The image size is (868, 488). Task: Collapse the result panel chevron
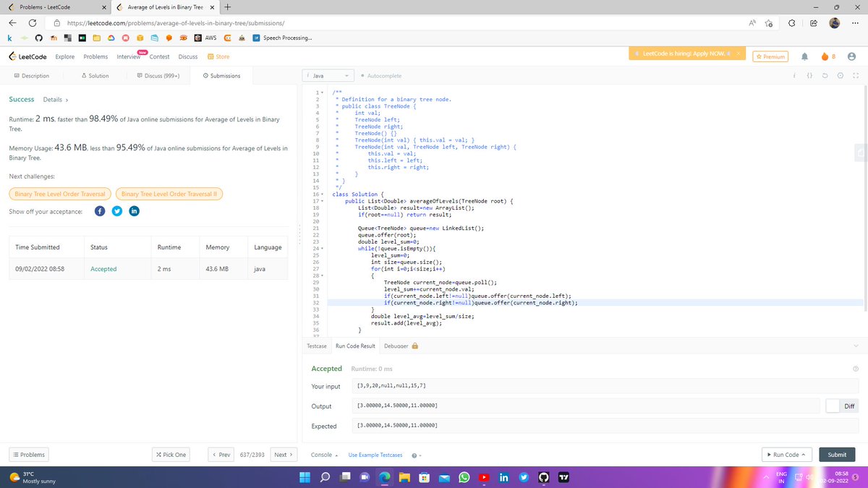(856, 346)
